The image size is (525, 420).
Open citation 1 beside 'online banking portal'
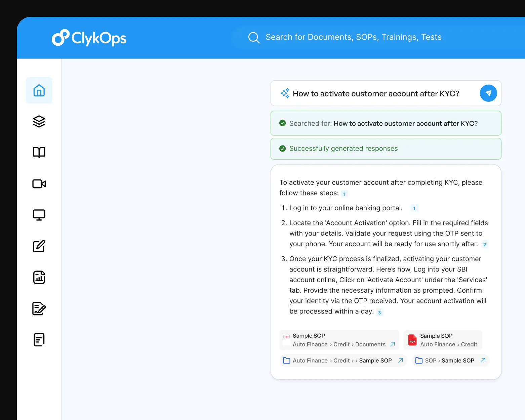tap(414, 208)
